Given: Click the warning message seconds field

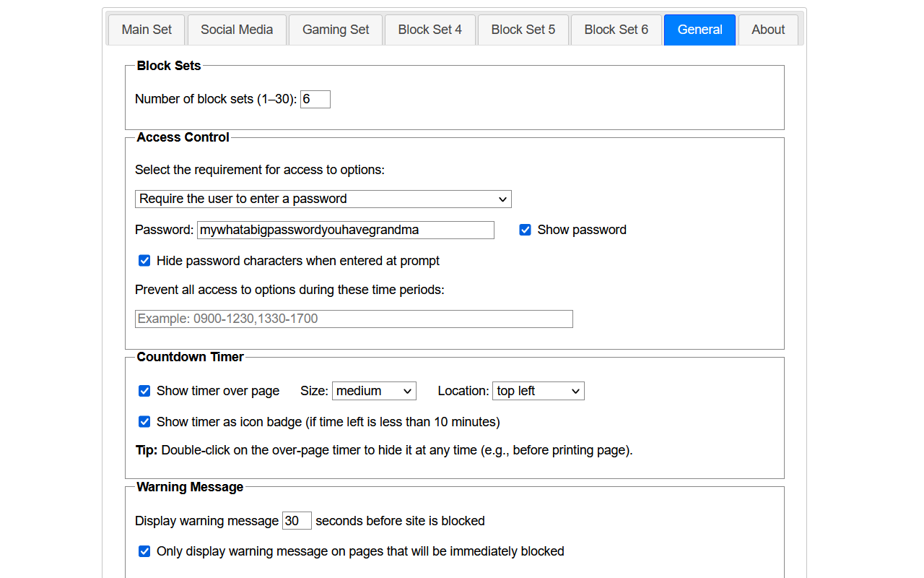Looking at the screenshot, I should coord(296,521).
